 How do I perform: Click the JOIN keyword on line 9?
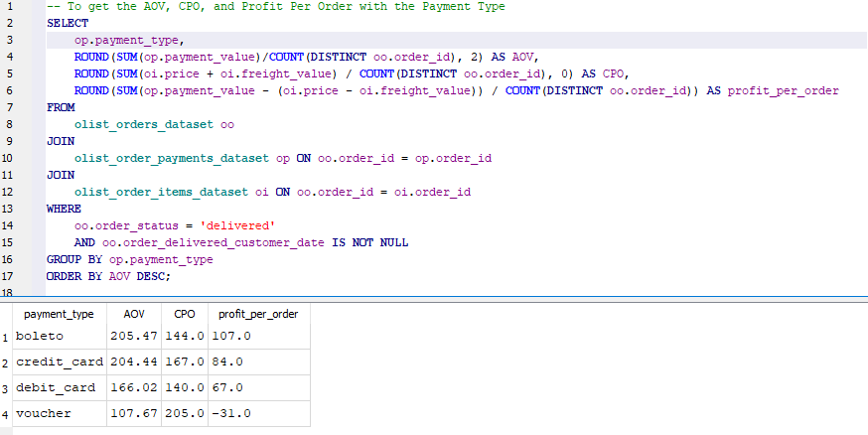[x=61, y=141]
